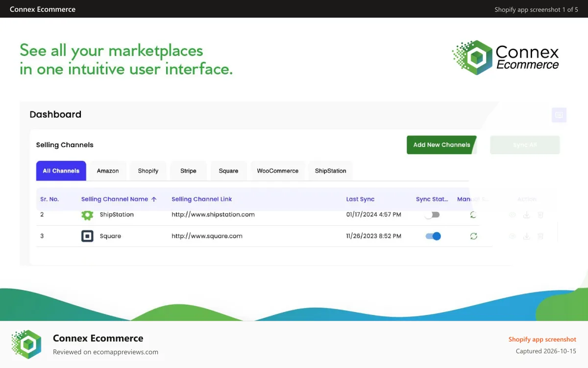The width and height of the screenshot is (588, 368).
Task: Select the All Channels tab
Action: click(x=61, y=171)
